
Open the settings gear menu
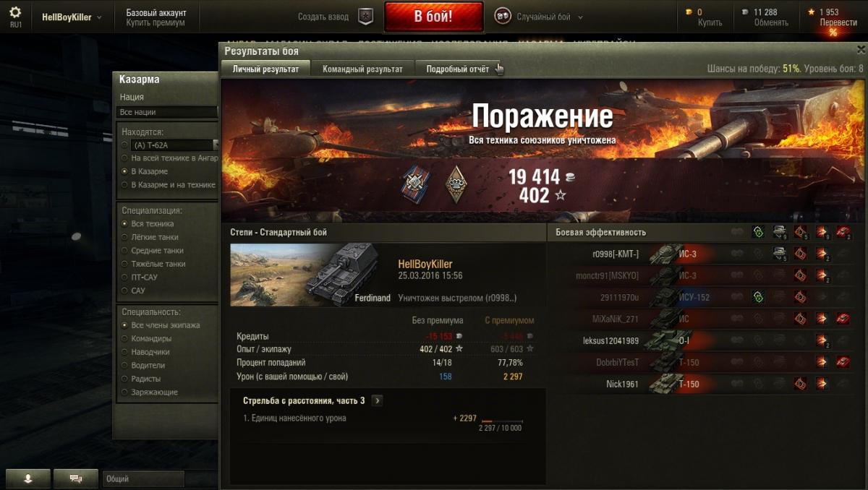click(15, 12)
